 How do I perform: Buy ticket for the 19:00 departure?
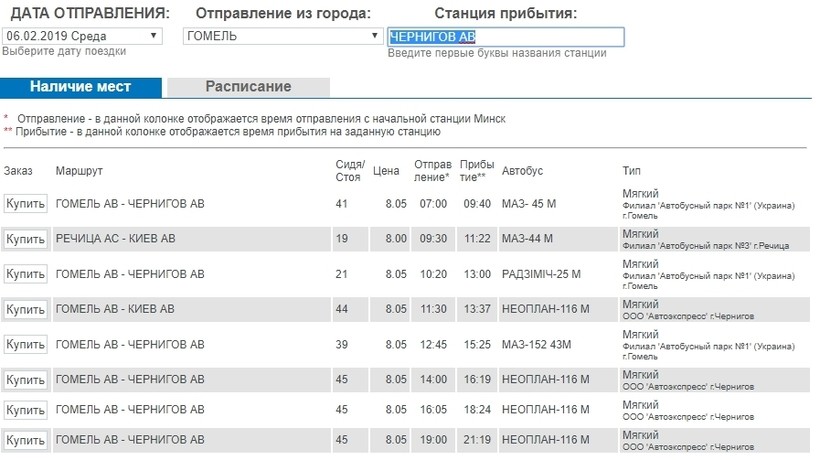pyautogui.click(x=25, y=440)
